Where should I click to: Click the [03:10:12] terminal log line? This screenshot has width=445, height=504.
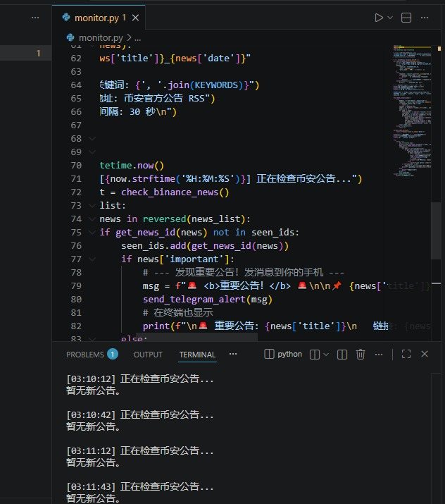(140, 379)
